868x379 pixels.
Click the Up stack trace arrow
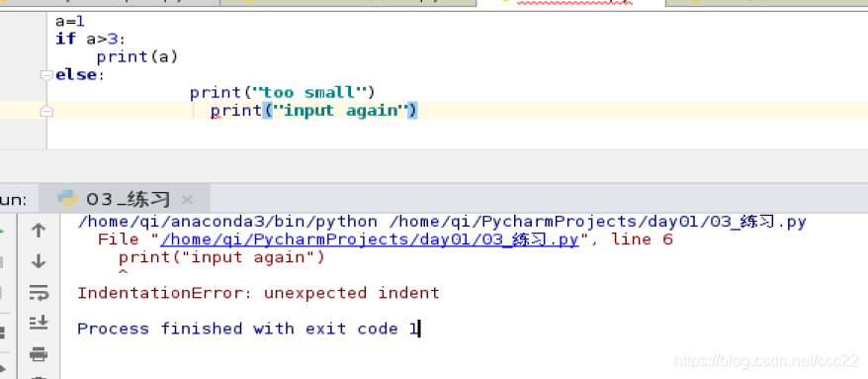click(x=39, y=231)
